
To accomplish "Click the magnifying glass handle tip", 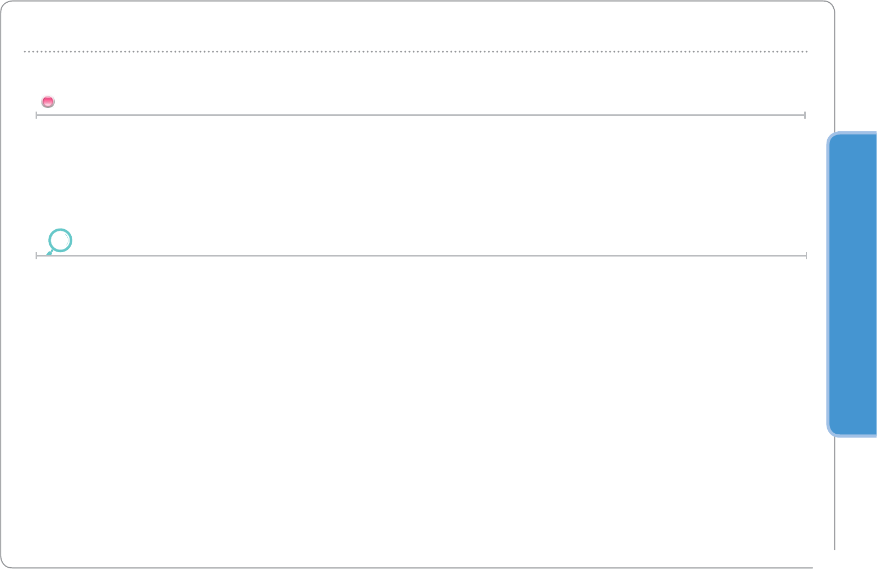I will click(x=48, y=254).
